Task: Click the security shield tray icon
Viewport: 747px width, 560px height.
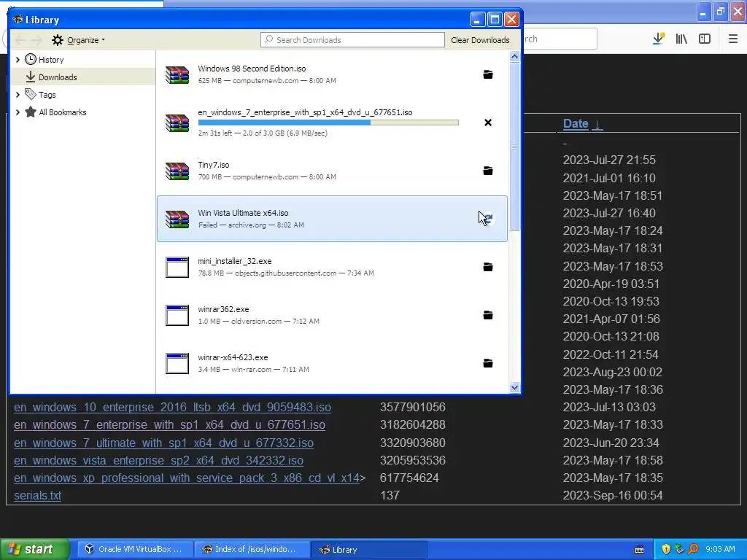Action: pos(665,549)
